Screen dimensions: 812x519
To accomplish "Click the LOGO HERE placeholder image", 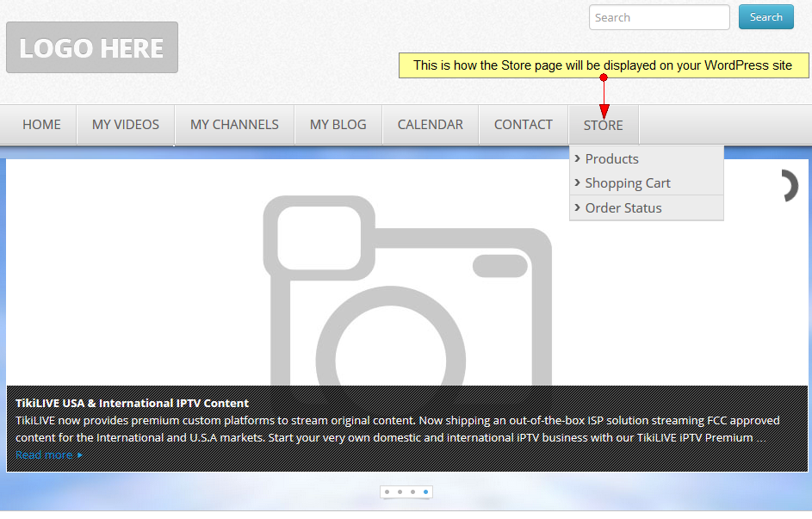I will (92, 47).
